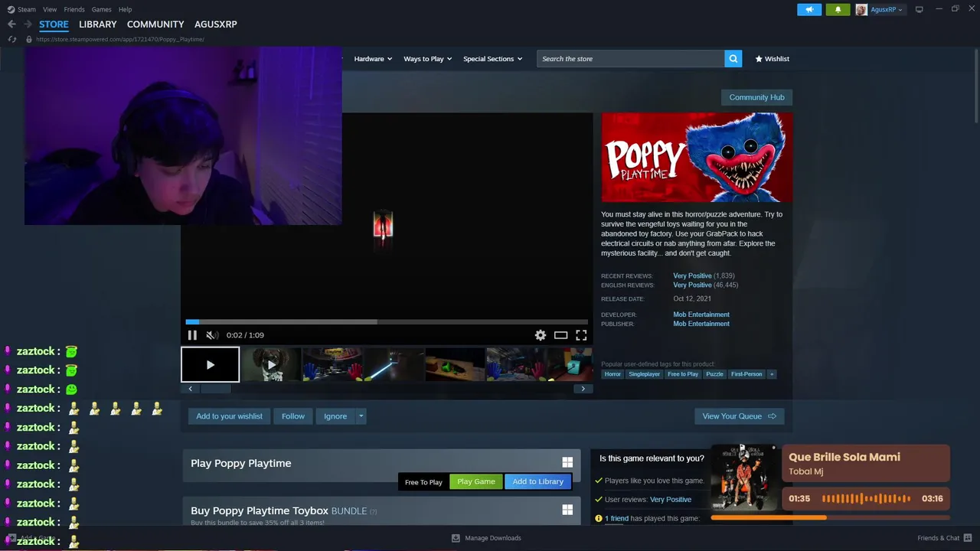This screenshot has width=980, height=551.
Task: Open the English reviews Very Positive link
Action: 692,285
